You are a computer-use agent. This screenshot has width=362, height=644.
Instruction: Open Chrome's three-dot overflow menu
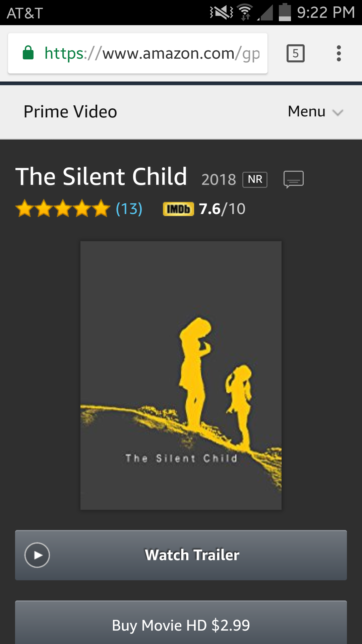click(339, 53)
